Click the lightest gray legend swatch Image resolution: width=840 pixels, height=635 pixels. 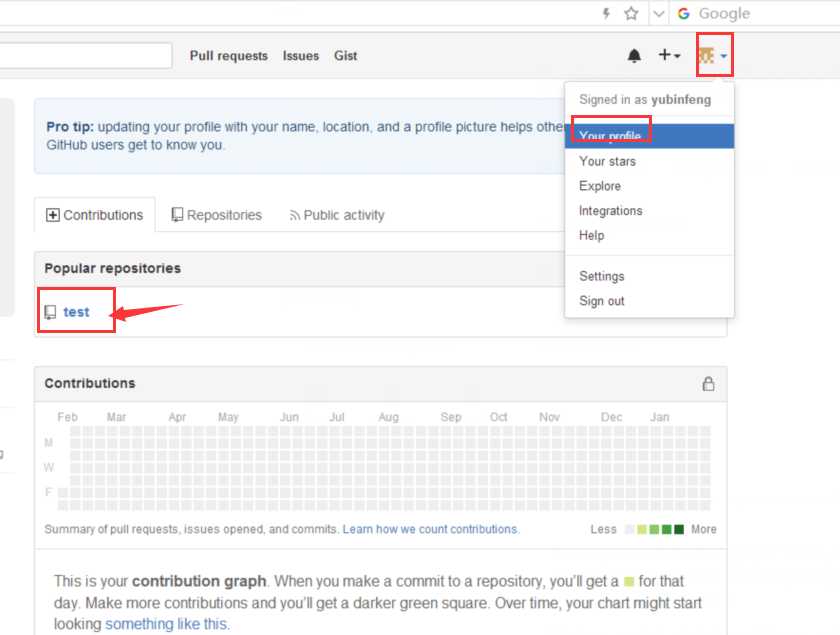click(x=629, y=529)
